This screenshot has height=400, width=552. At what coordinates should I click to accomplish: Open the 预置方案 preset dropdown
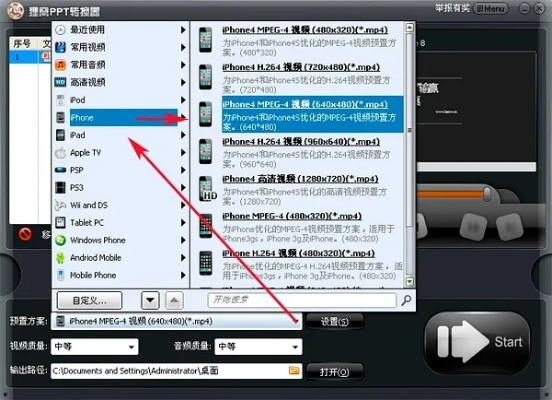click(176, 321)
